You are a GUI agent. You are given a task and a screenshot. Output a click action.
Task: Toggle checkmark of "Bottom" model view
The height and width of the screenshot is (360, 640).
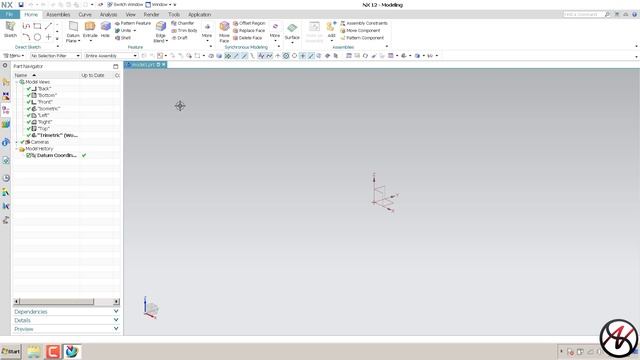(29, 95)
